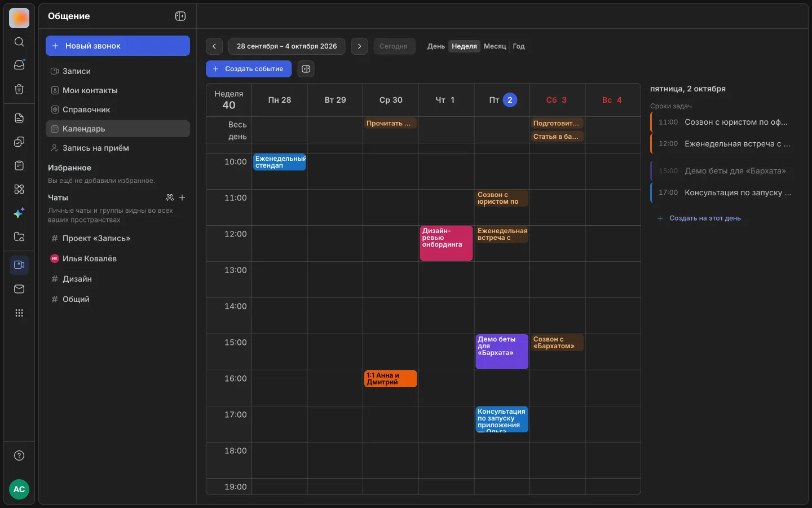Screen dimensions: 812x508
Task: Open the tasks check-circles icon
Action: click(x=19, y=142)
